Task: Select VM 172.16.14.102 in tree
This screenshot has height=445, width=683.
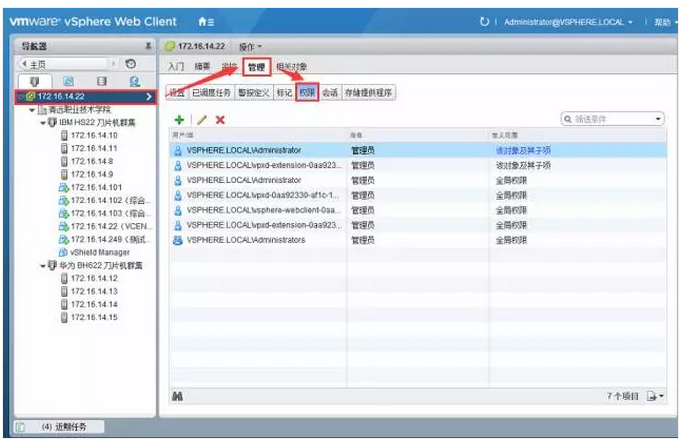Action: tap(111, 201)
